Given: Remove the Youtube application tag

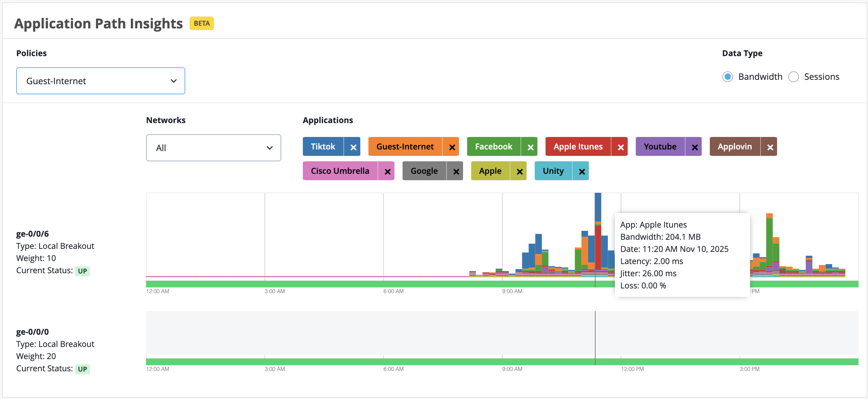Looking at the screenshot, I should (x=695, y=147).
